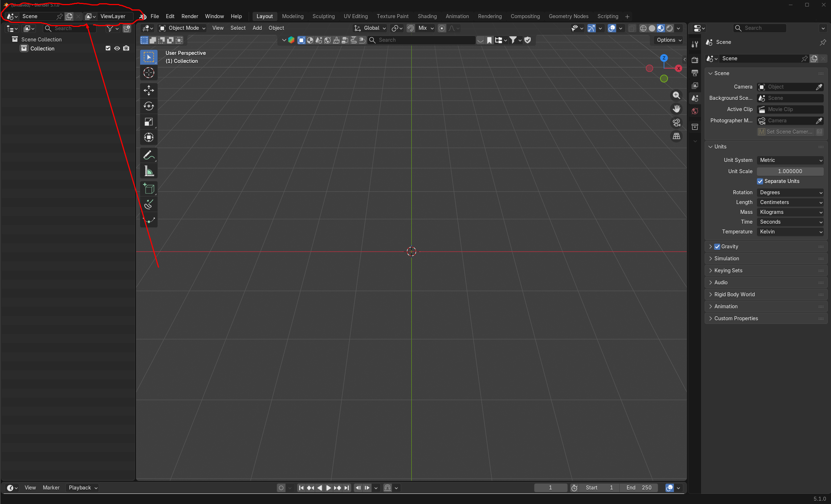Toggle proportional editing button
Viewport: 831px width, 504px height.
(442, 28)
